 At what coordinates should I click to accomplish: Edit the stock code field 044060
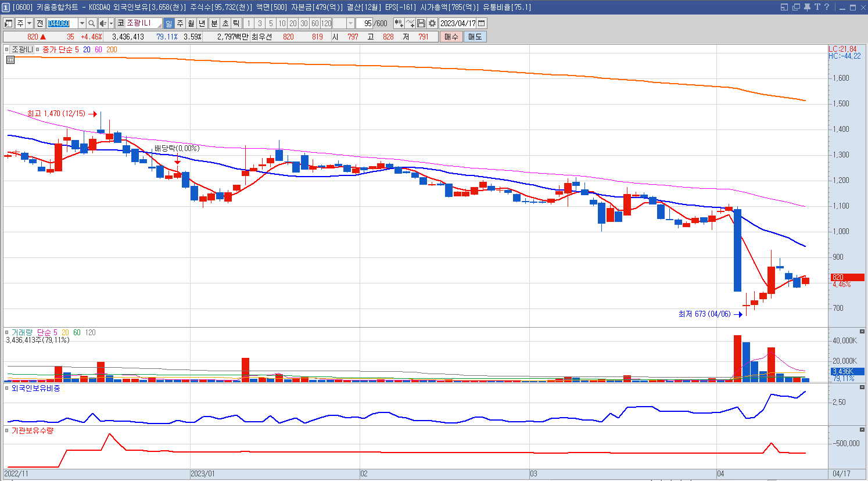point(62,23)
